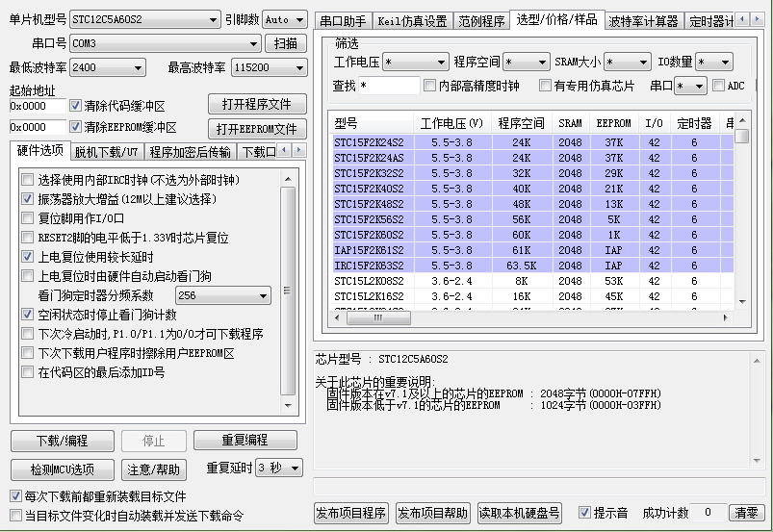This screenshot has height=532, width=773.
Task: Click the hardware options vertical scrollbar thumb
Action: coord(288,291)
